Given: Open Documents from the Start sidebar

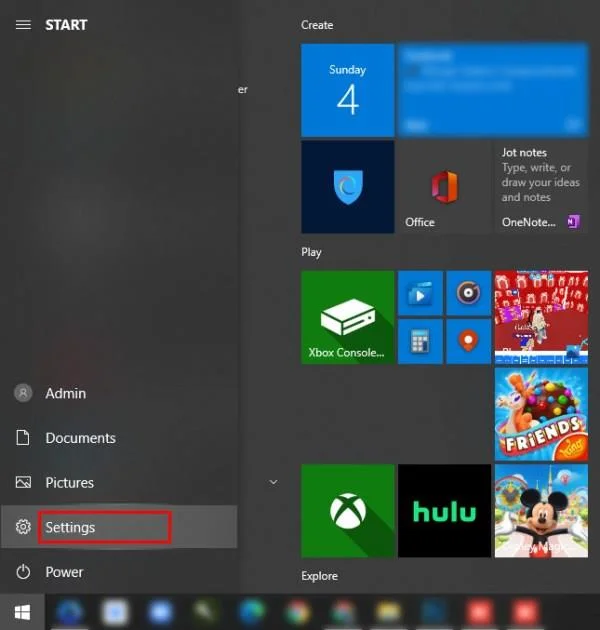Looking at the screenshot, I should click(119, 438).
